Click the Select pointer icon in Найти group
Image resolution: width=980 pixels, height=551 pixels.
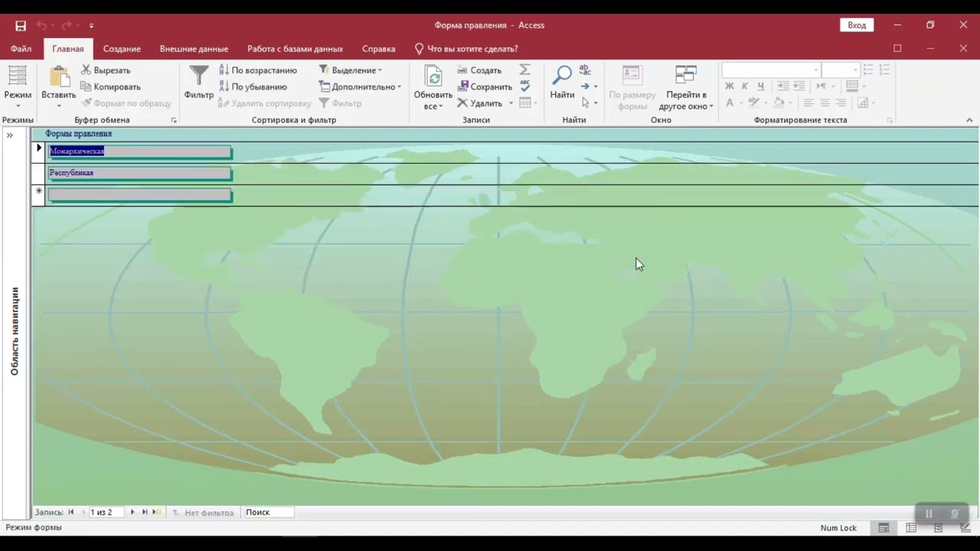tap(585, 103)
